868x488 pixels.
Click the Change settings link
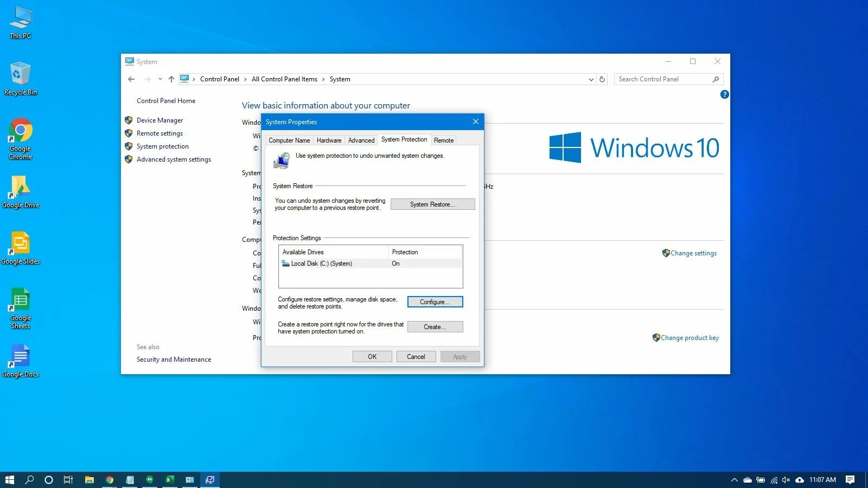693,253
